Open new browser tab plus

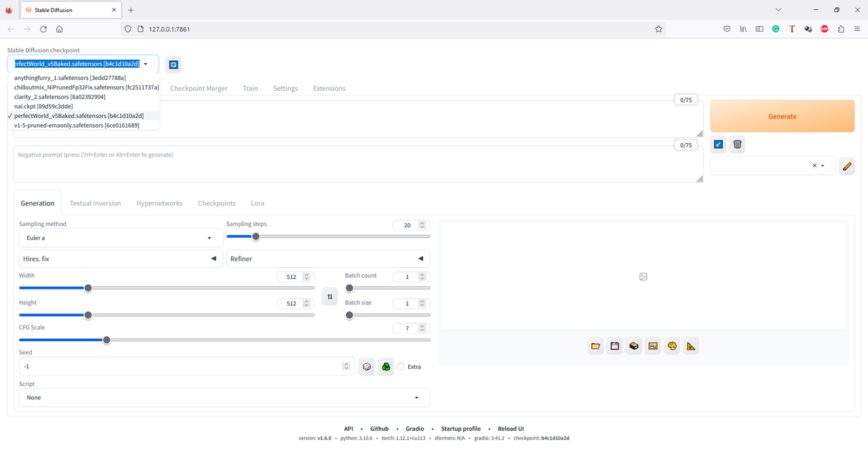[131, 10]
